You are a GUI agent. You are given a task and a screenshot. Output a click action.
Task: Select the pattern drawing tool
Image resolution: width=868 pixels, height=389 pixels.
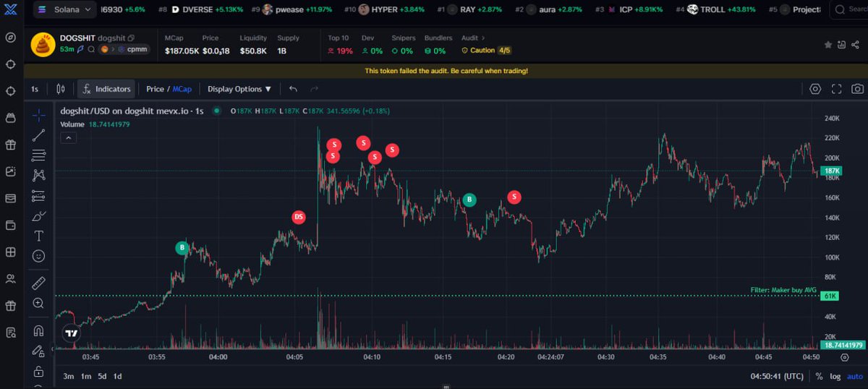[x=38, y=174]
